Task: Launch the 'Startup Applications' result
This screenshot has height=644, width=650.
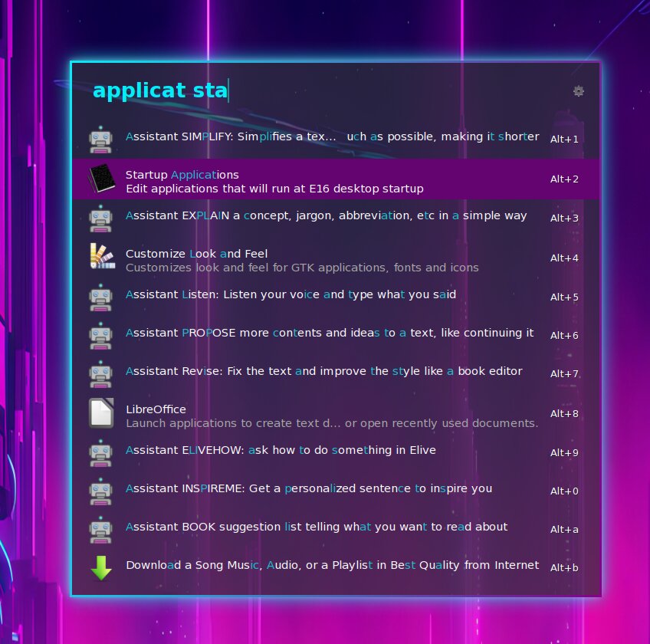Action: click(x=336, y=179)
